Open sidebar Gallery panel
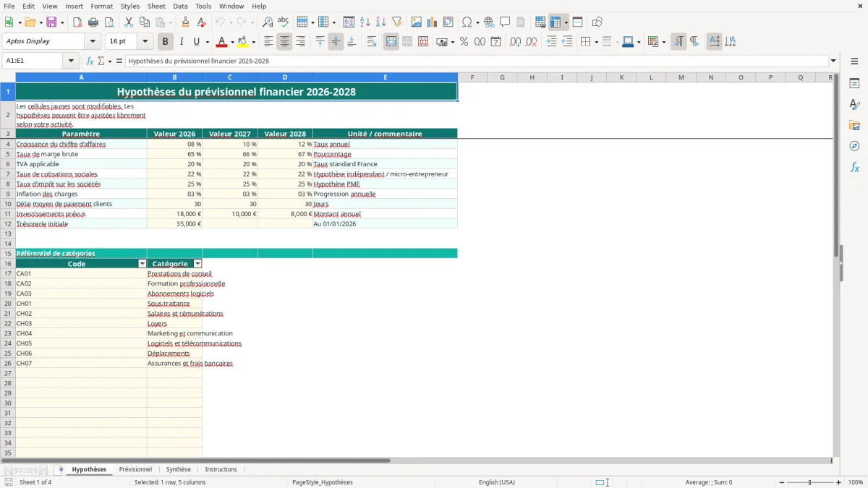 [x=854, y=125]
